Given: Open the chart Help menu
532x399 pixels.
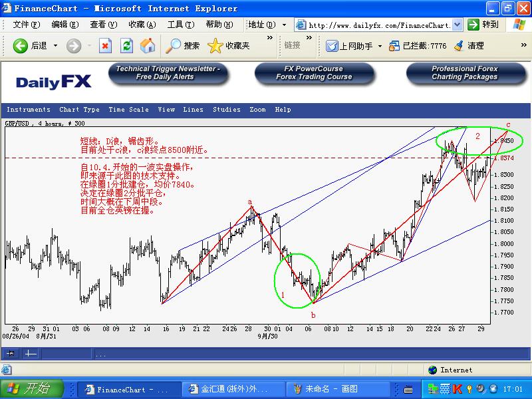Looking at the screenshot, I should (x=283, y=110).
